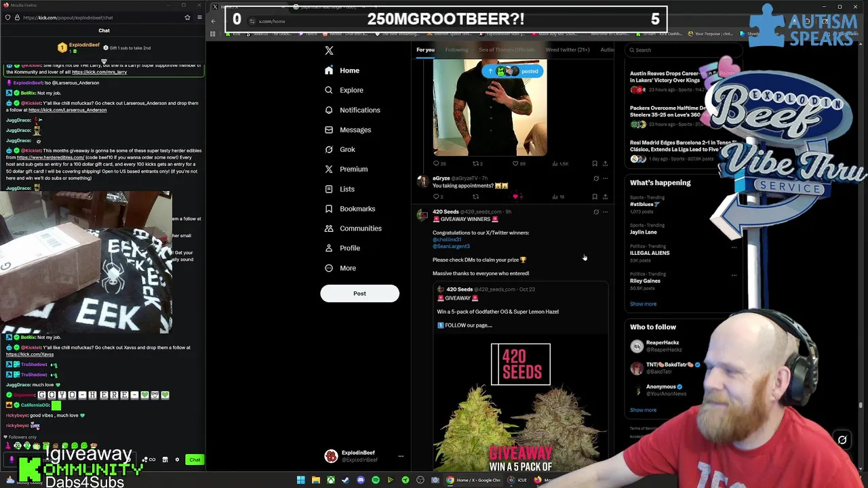This screenshot has width=868, height=488.
Task: Open kick.com/Larserous_Anderson link in chat
Action: (x=67, y=110)
